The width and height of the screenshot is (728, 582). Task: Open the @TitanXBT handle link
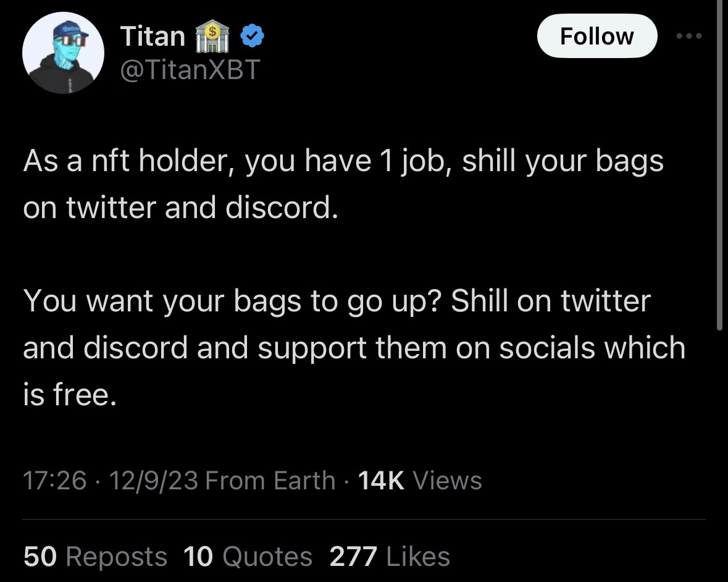190,70
